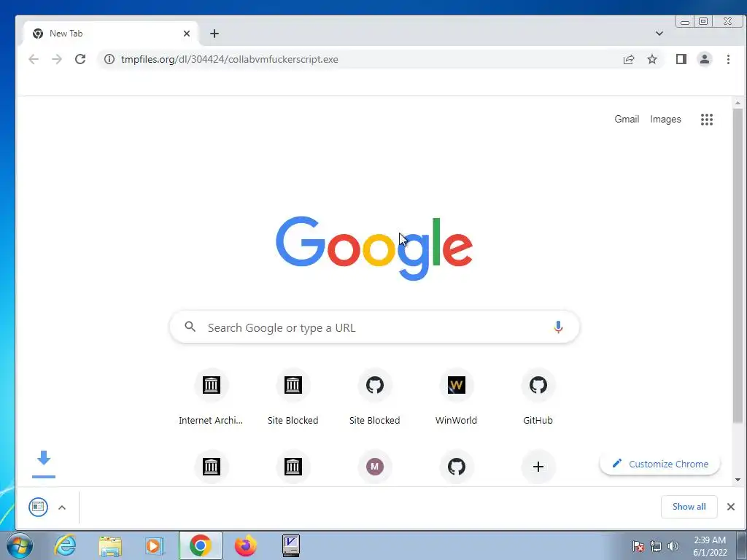747x560 pixels.
Task: Add a new shortcut with plus tile
Action: [x=538, y=467]
